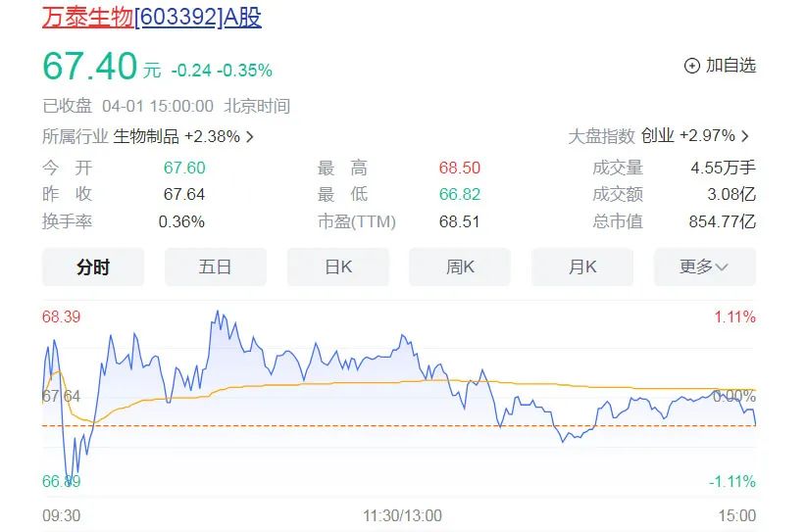806x532 pixels.
Task: Click the 换手率 value 0.36%
Action: 181,221
